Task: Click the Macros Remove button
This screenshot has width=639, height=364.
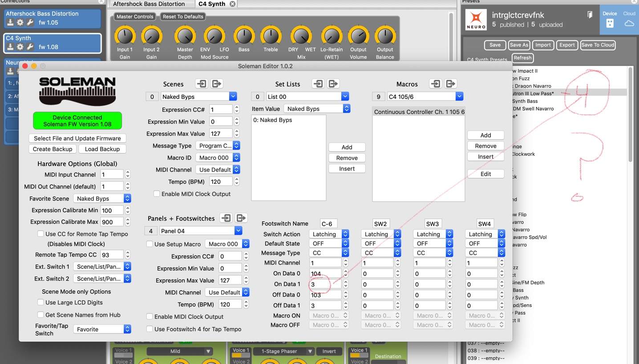Action: coord(485,146)
